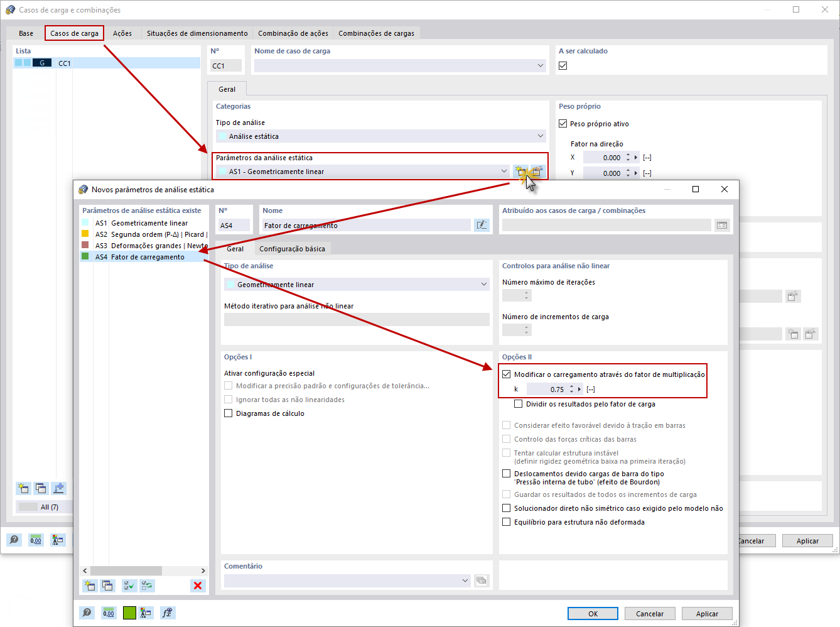Click new load case icon under Lista
This screenshot has width=840, height=627.
23,488
